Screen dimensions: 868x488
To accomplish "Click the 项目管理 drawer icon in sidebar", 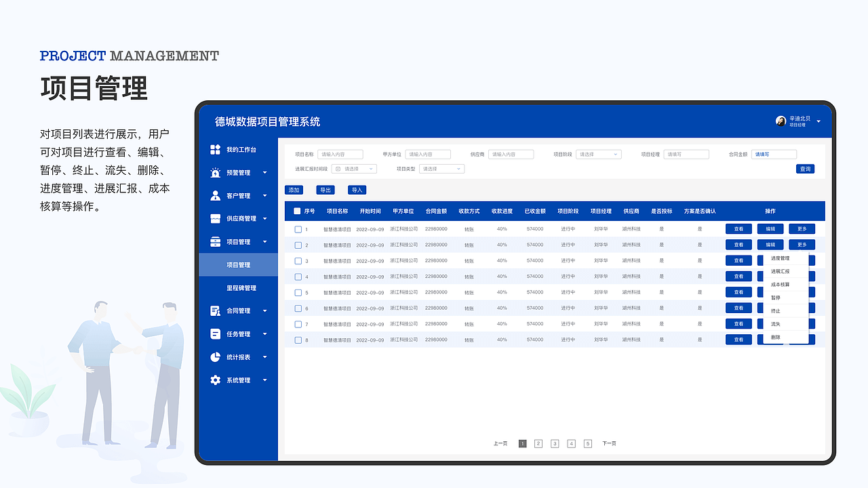I will [x=215, y=242].
